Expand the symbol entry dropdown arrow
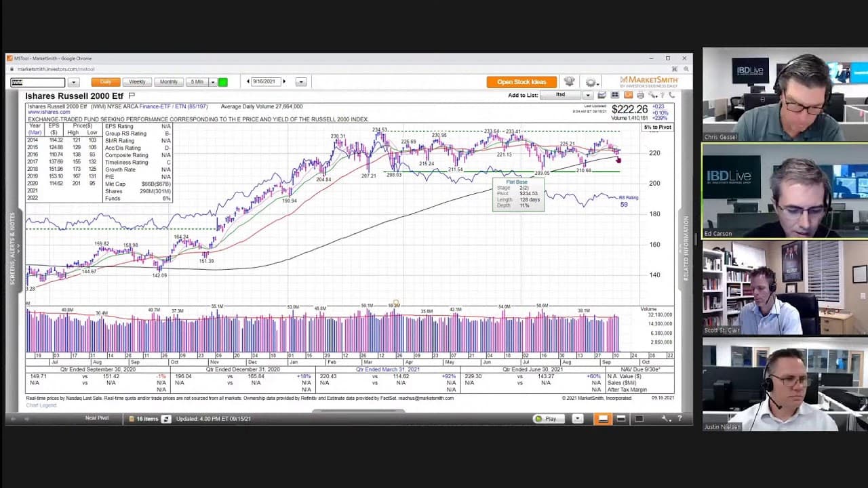Image resolution: width=868 pixels, height=488 pixels. pos(73,82)
